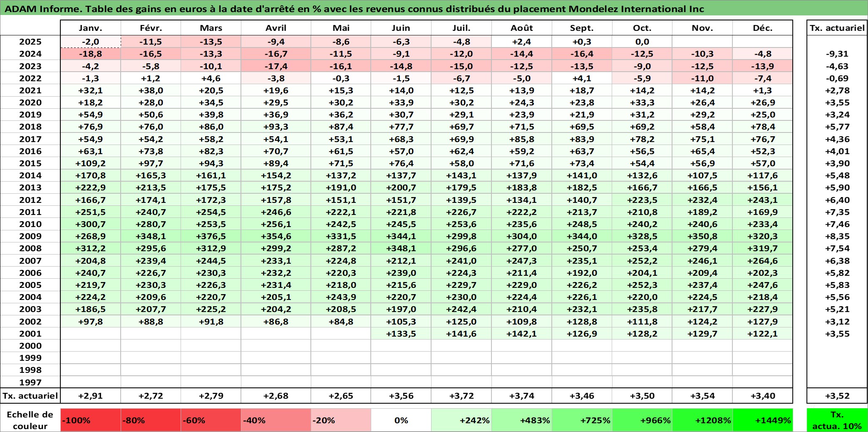Select the +3,52 overall actuarial rate
The image size is (868, 432).
click(837, 396)
